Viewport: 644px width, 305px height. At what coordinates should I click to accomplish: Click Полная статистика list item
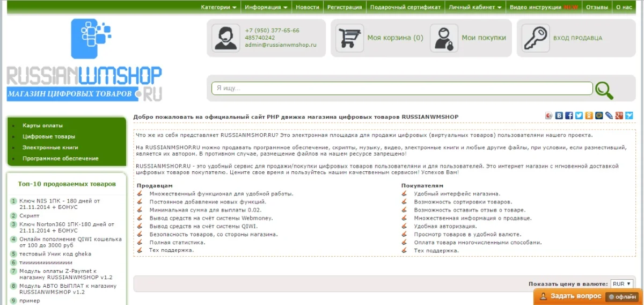(x=177, y=242)
